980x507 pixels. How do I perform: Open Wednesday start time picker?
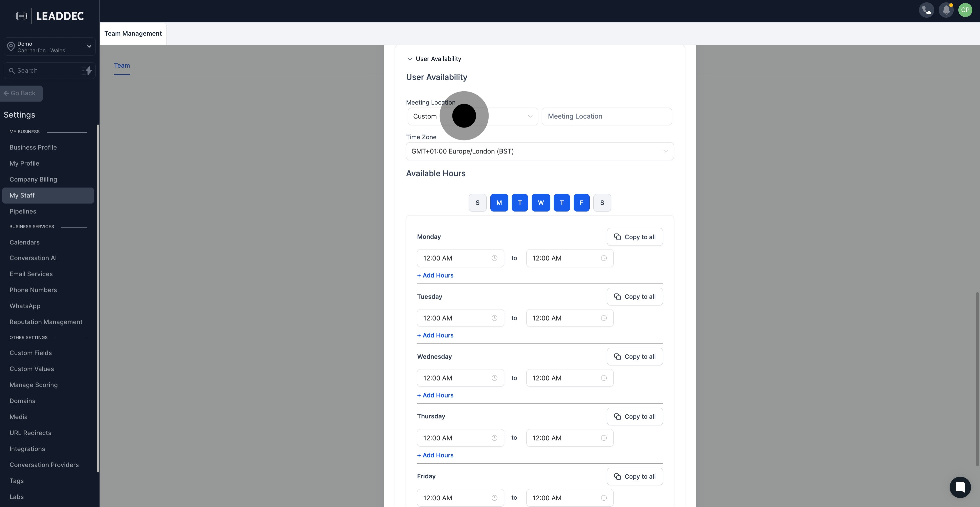(x=460, y=378)
